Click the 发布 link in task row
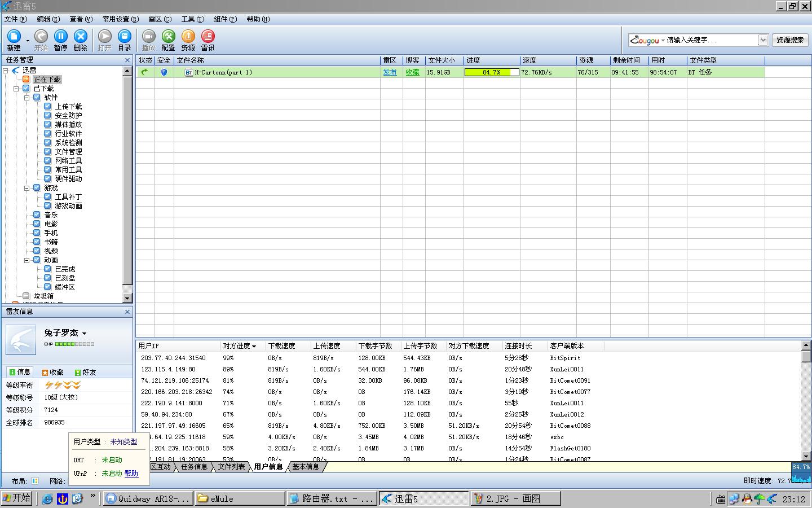This screenshot has height=508, width=812. [x=390, y=72]
